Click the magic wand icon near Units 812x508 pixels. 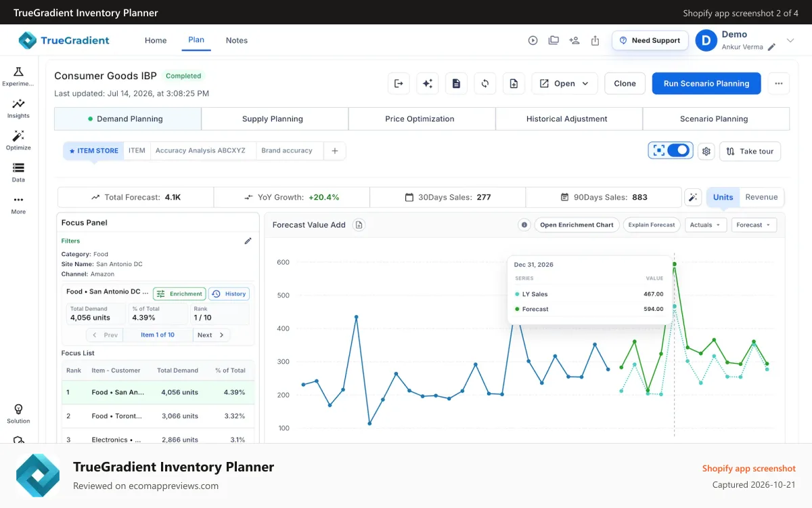pos(693,197)
